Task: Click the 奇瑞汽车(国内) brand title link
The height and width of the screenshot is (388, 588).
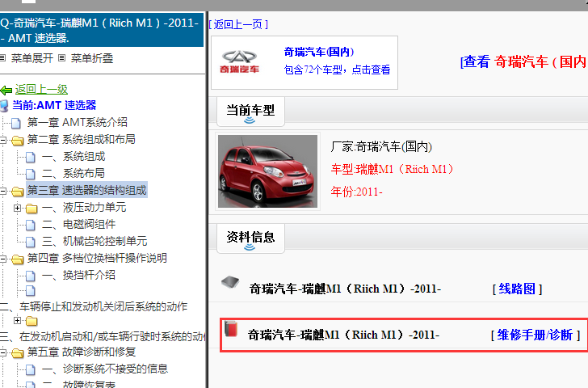Action: [x=319, y=52]
